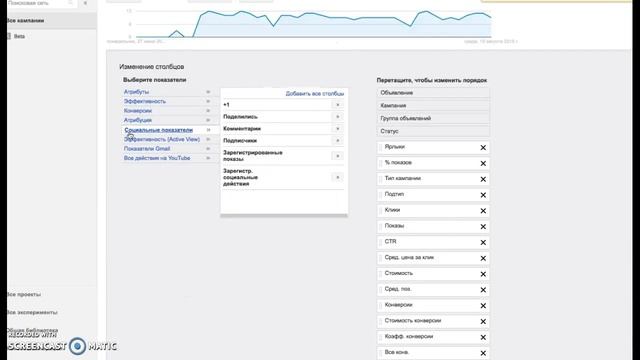640x360 pixels.
Task: Add the Поделились metric via arrow
Action: tap(338, 117)
